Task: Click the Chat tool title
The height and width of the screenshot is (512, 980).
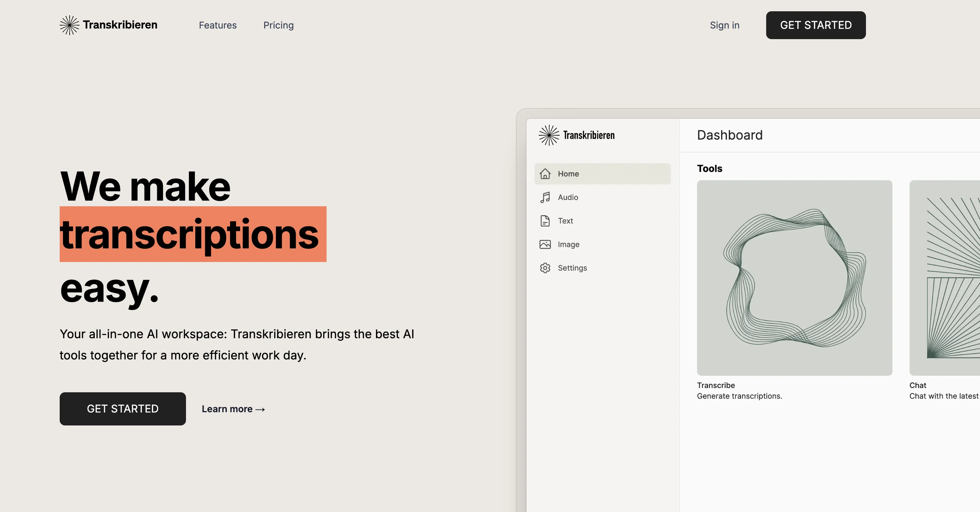Action: (x=918, y=385)
